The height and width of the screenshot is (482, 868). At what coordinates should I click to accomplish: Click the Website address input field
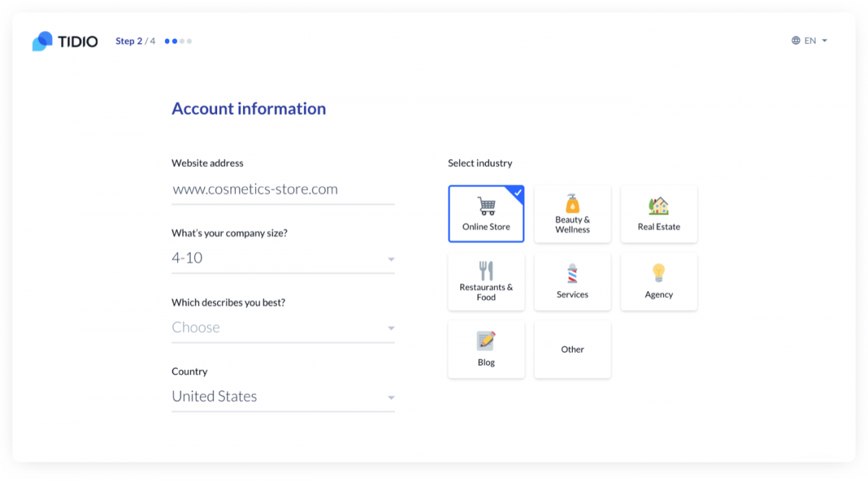(283, 189)
